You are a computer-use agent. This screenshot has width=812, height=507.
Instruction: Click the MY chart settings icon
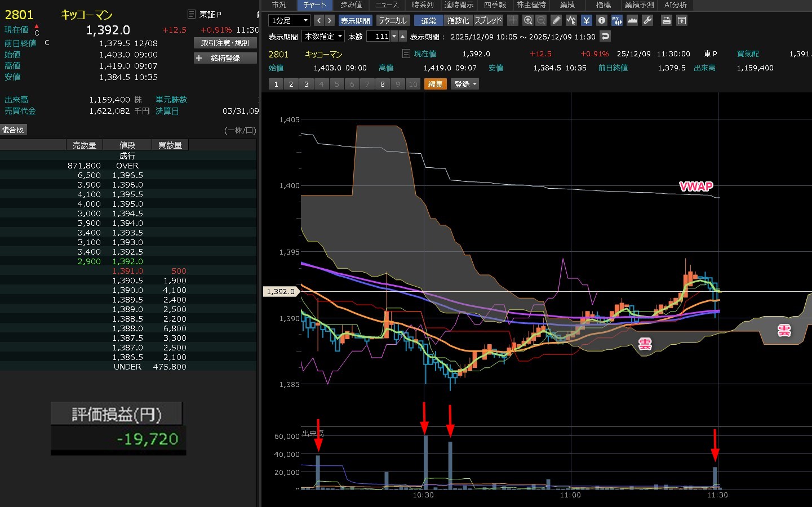tap(617, 20)
